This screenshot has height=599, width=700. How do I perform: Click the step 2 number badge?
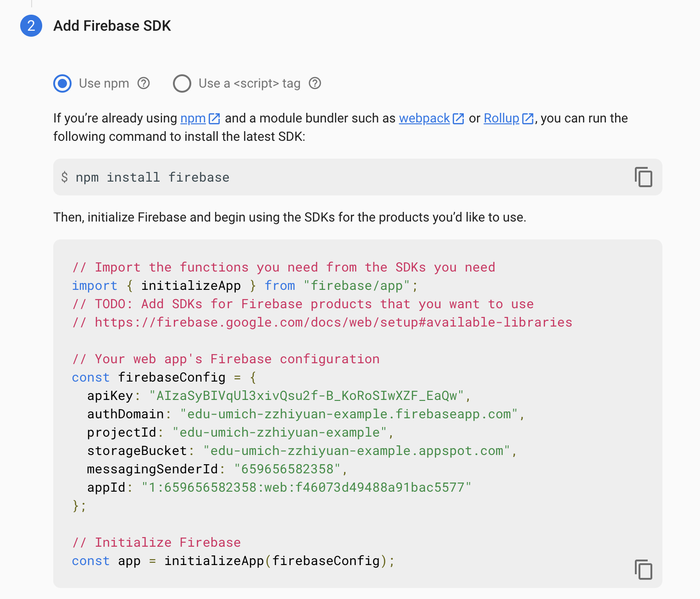(x=31, y=26)
